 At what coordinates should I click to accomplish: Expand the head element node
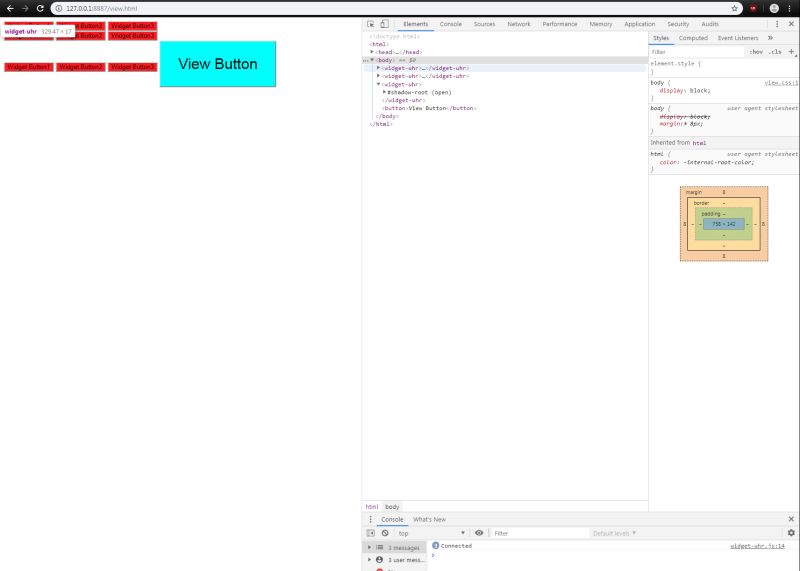click(x=372, y=52)
